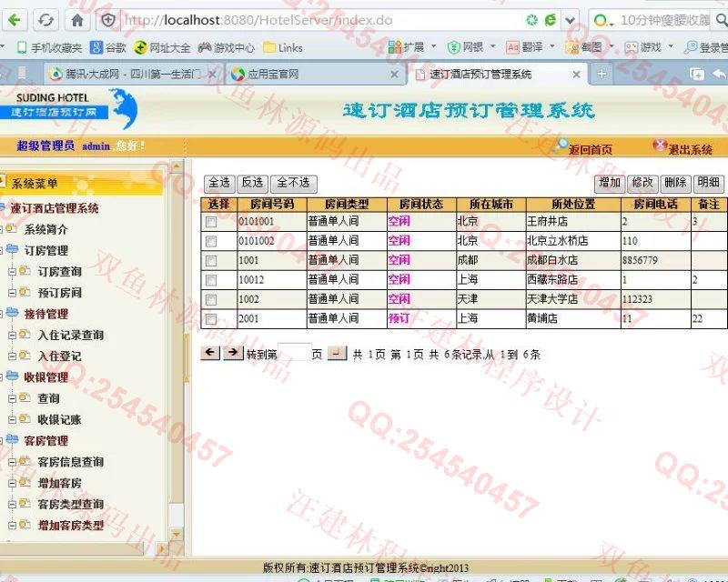
Task: Open the 翻译 translate toolbar item
Action: tap(525, 47)
